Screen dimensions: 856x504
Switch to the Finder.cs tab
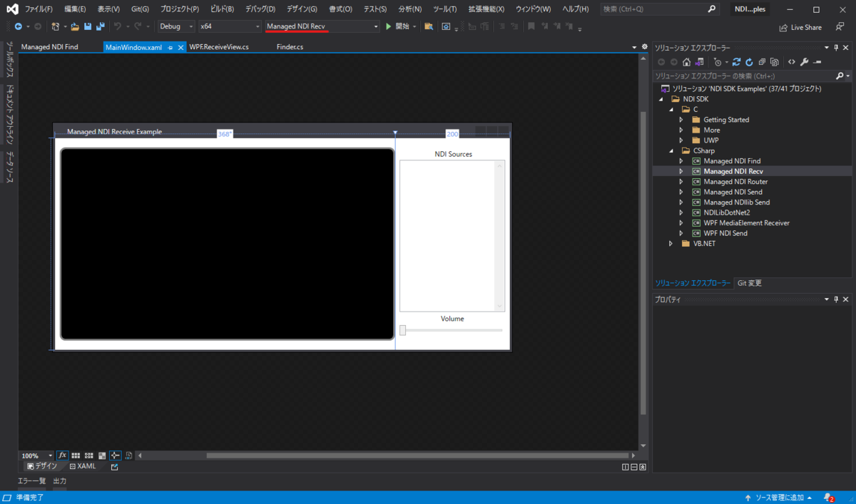pos(290,47)
